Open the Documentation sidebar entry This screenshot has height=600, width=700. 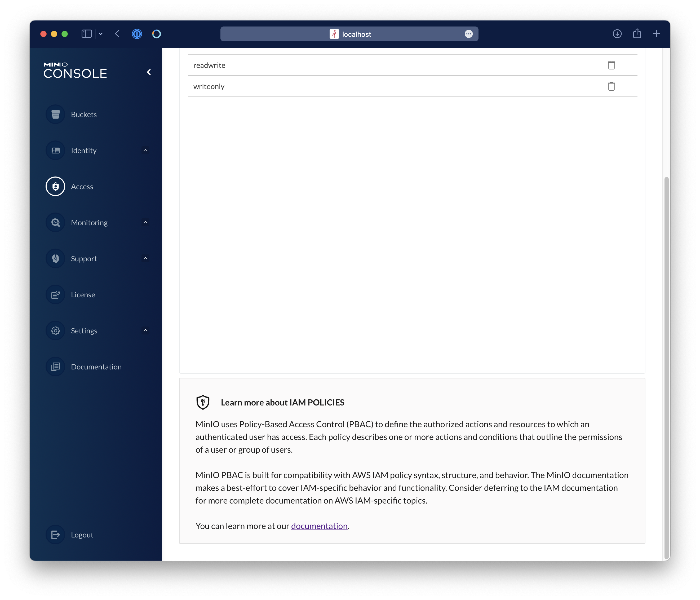(96, 367)
